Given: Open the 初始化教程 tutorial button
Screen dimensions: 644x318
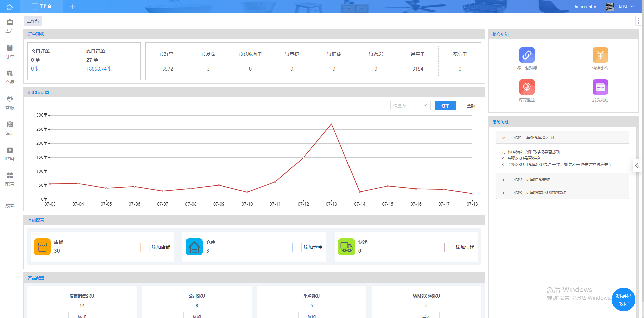Looking at the screenshot, I should point(624,300).
